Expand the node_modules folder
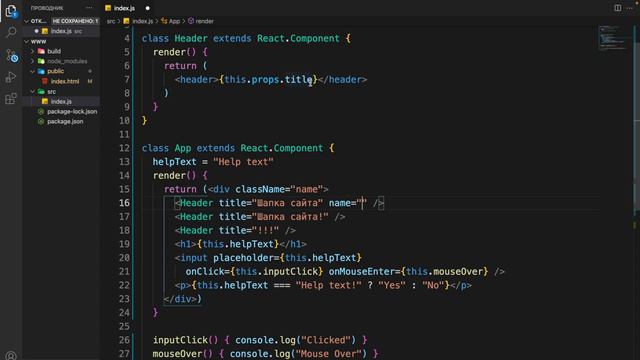This screenshot has height=360, width=640. [32, 61]
